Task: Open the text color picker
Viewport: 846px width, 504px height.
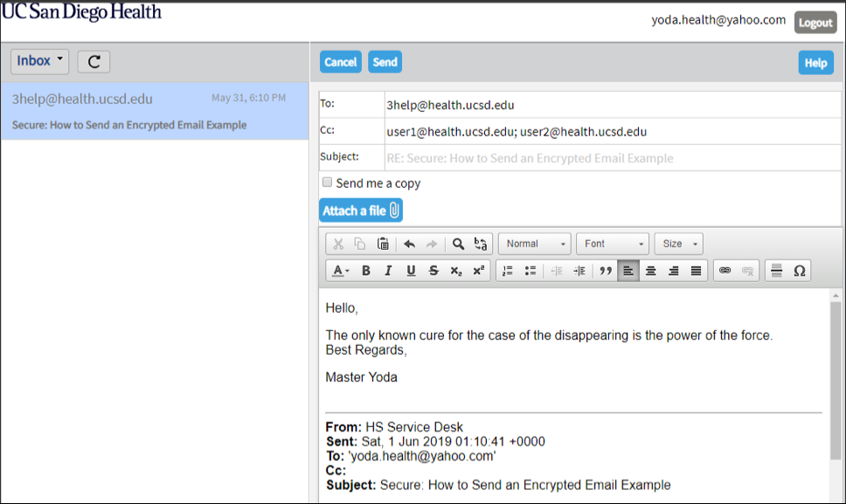Action: (340, 271)
